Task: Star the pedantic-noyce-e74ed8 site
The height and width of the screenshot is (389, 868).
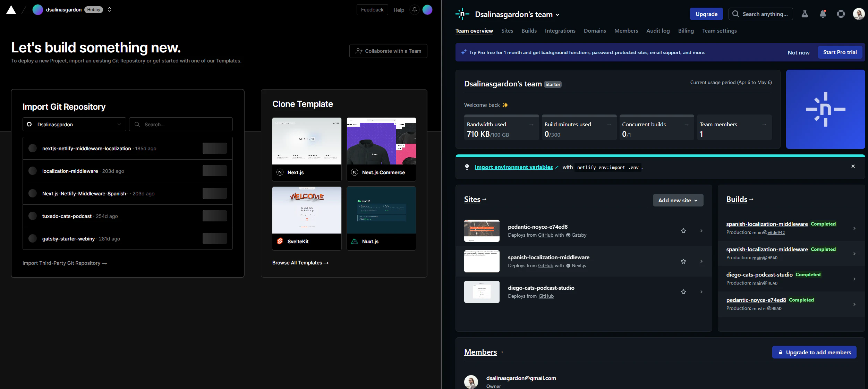Action: point(683,231)
